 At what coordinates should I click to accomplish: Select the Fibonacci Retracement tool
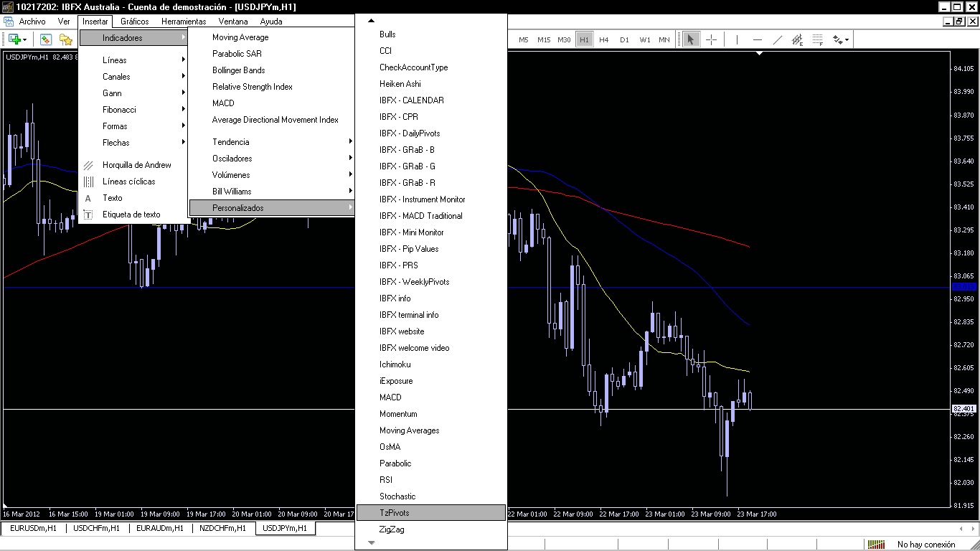coord(817,39)
